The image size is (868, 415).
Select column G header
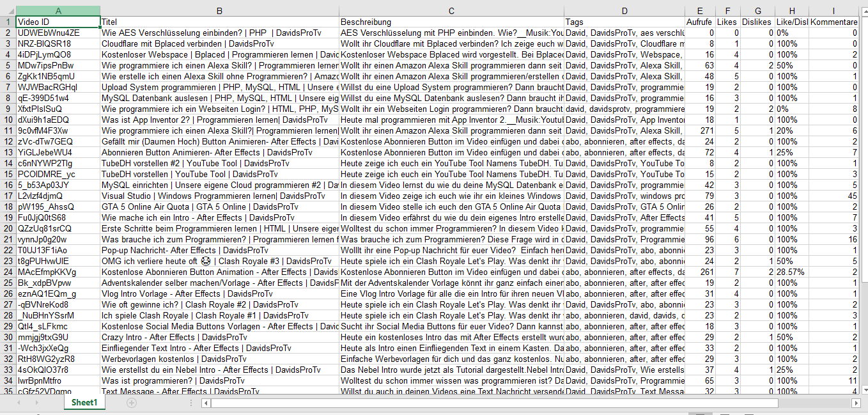point(757,11)
